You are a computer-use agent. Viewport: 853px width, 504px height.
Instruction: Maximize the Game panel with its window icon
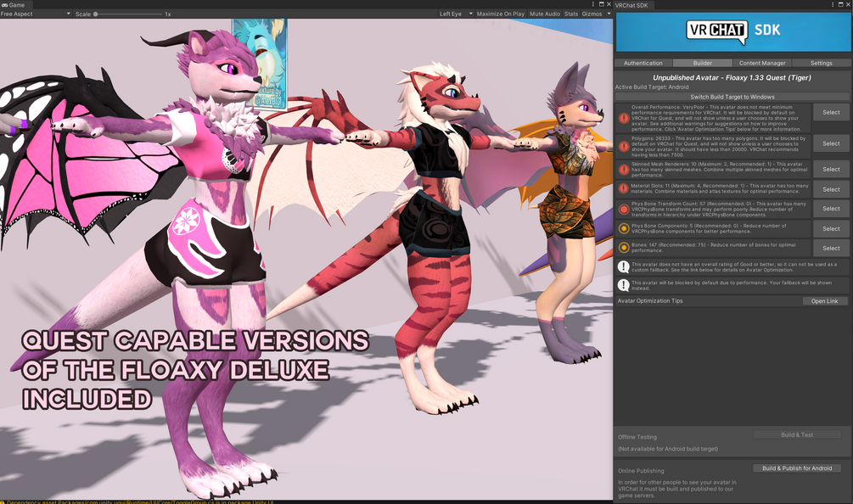(601, 4)
